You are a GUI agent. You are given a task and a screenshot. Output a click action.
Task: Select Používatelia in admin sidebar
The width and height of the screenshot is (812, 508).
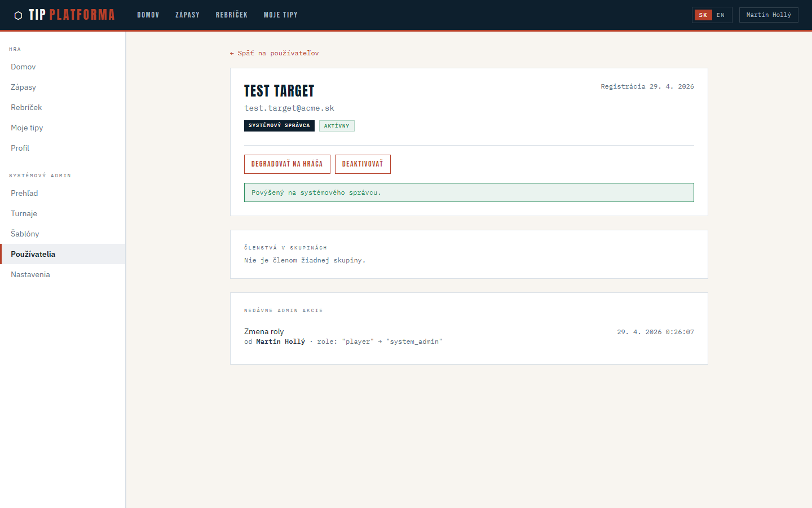click(x=33, y=254)
